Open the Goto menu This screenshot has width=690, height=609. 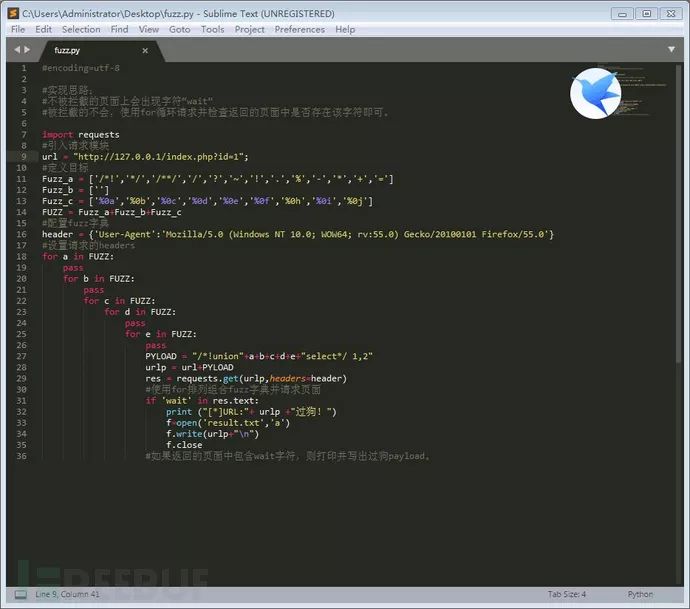pyautogui.click(x=179, y=29)
